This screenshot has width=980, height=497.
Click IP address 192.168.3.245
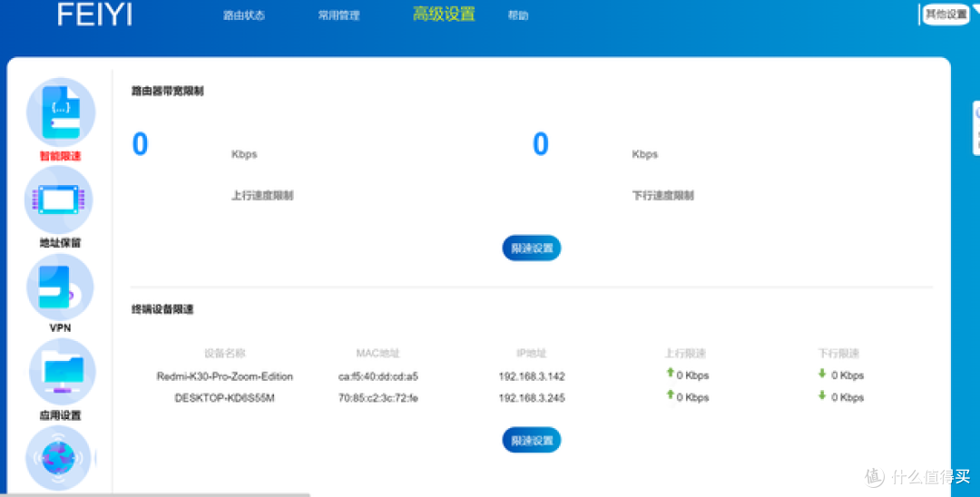point(532,398)
